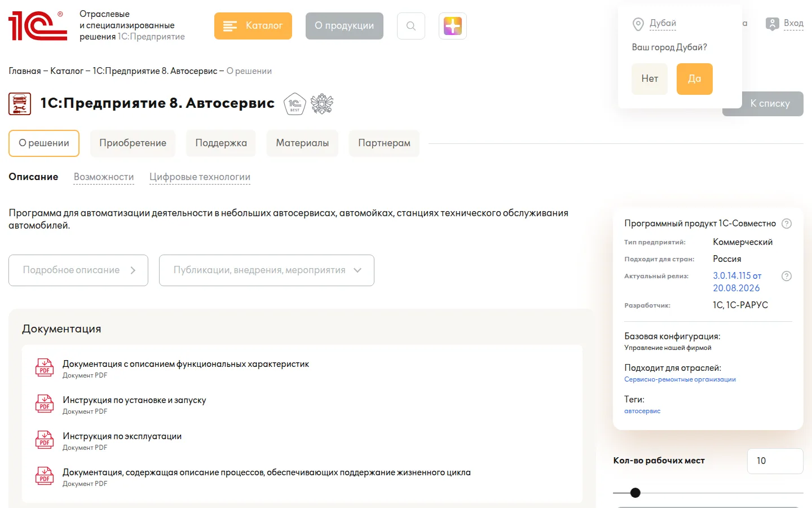Click the 1C Best badge icon
The image size is (812, 508).
(294, 104)
